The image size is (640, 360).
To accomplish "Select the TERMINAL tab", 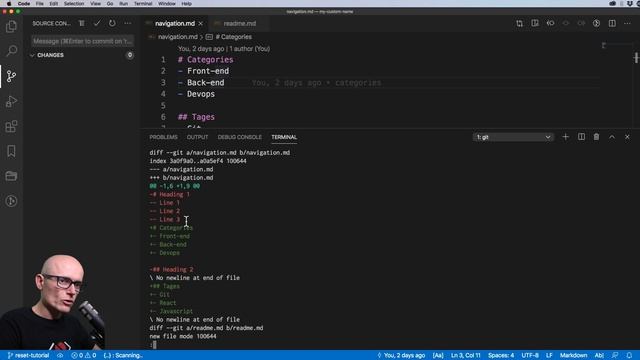I will pyautogui.click(x=284, y=137).
